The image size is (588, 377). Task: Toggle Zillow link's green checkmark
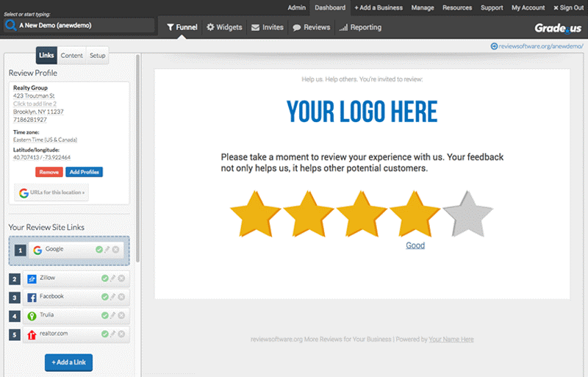coord(104,278)
